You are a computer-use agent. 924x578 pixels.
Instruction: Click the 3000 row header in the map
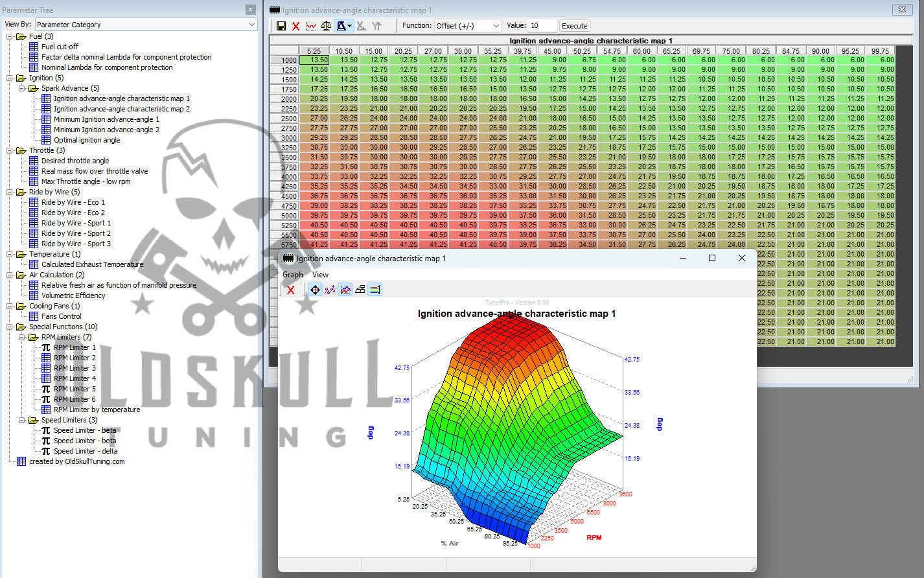[284, 138]
